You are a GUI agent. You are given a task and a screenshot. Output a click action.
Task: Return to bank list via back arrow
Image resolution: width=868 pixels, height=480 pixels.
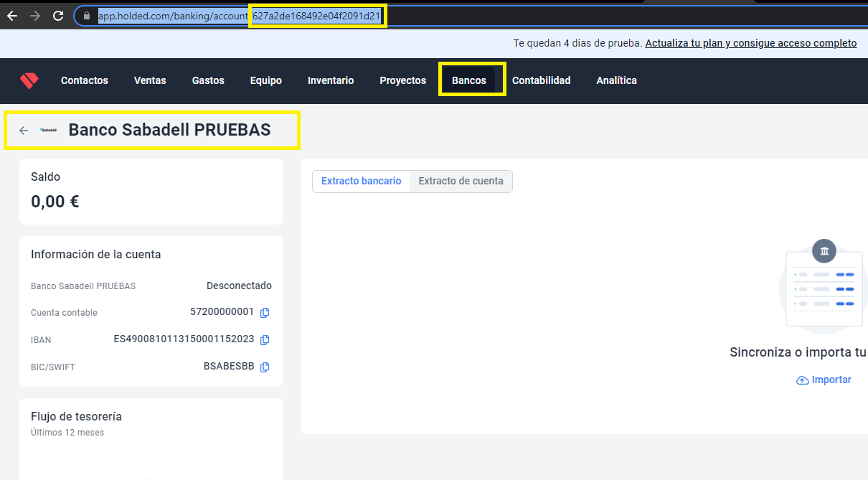(x=24, y=131)
